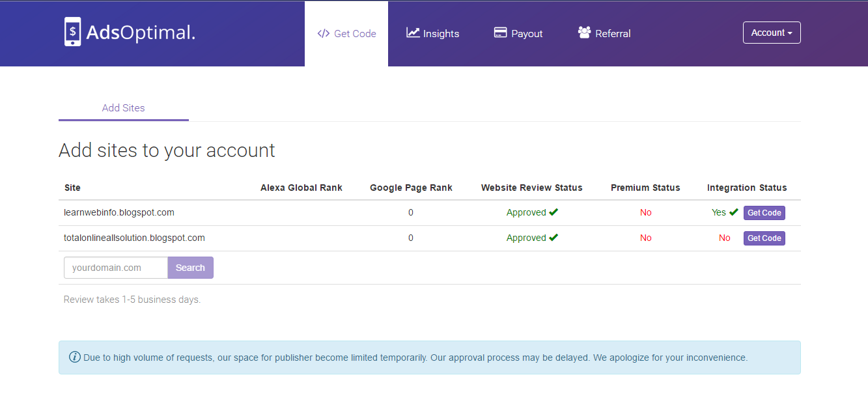868x407 pixels.
Task: Click the info icon in the notice banner
Action: pos(75,357)
